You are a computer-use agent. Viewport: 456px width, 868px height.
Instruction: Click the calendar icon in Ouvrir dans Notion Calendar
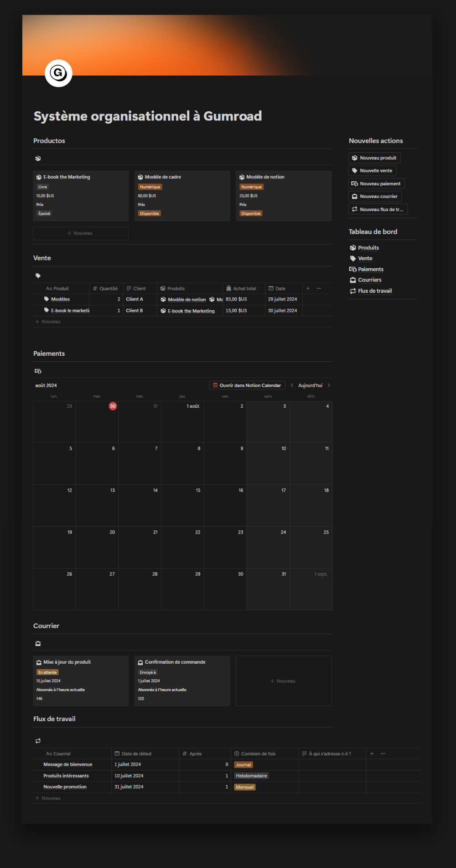coord(215,385)
